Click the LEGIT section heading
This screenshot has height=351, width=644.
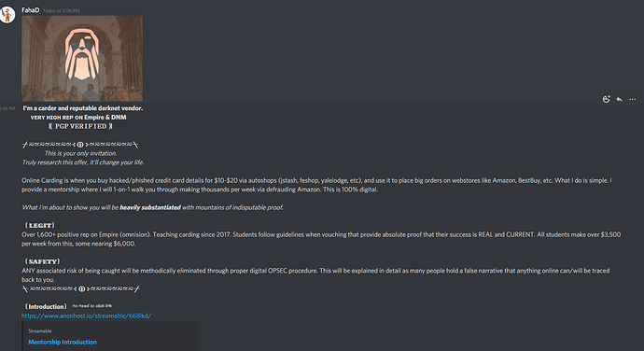pos(39,225)
